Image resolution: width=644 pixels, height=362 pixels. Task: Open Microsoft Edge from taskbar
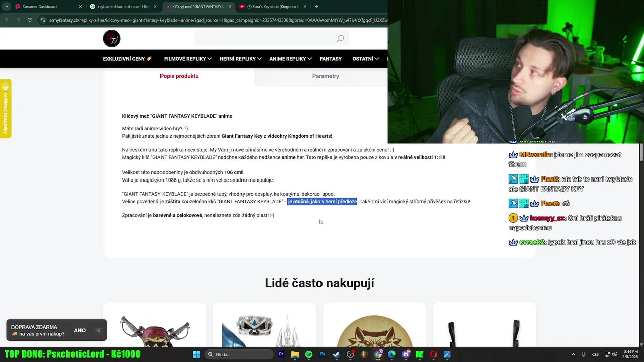(x=391, y=354)
